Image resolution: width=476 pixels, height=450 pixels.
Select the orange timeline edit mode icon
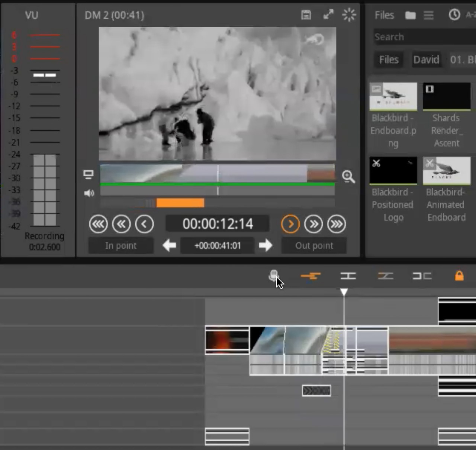pyautogui.click(x=311, y=276)
